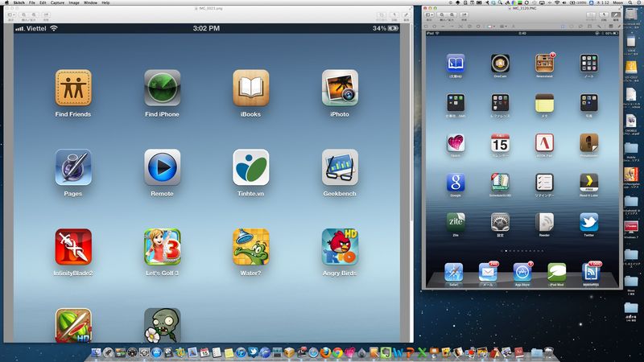Click edit pencil button in left window

(407, 14)
